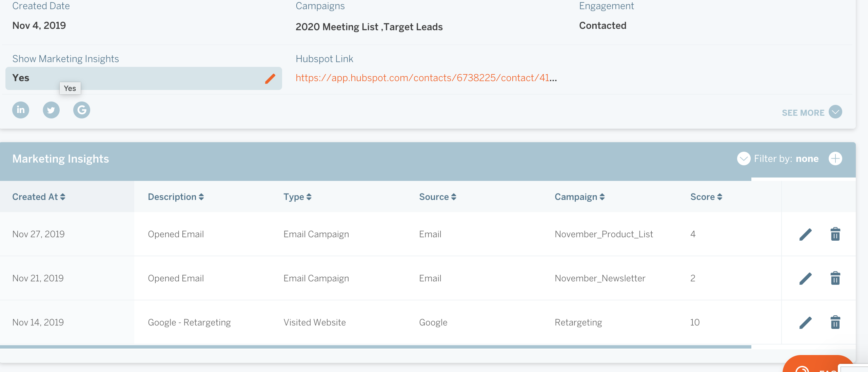Sort the table by Score column
The image size is (868, 372).
click(706, 197)
